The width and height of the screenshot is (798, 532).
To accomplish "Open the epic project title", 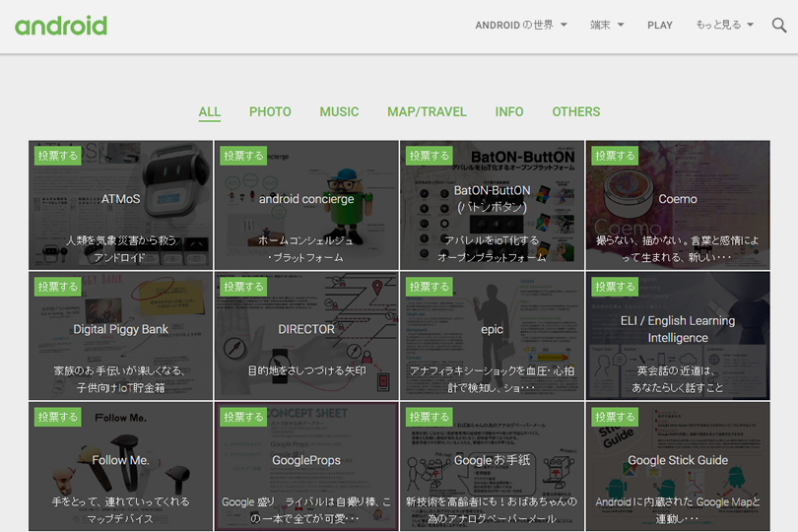I will pos(493,329).
